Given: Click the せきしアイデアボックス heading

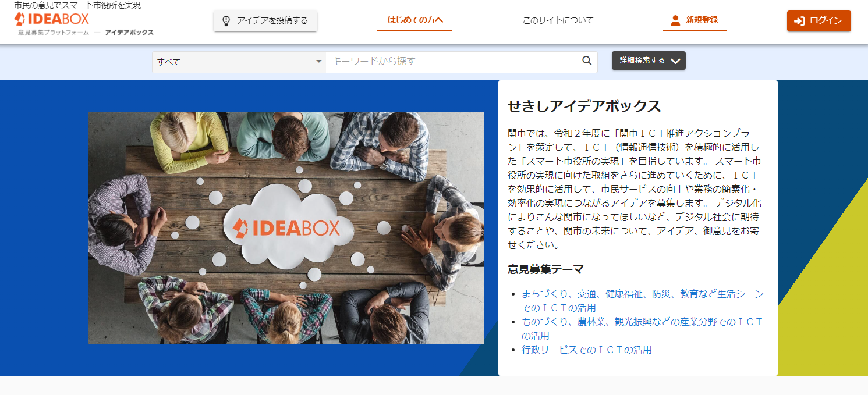Looking at the screenshot, I should (x=584, y=106).
